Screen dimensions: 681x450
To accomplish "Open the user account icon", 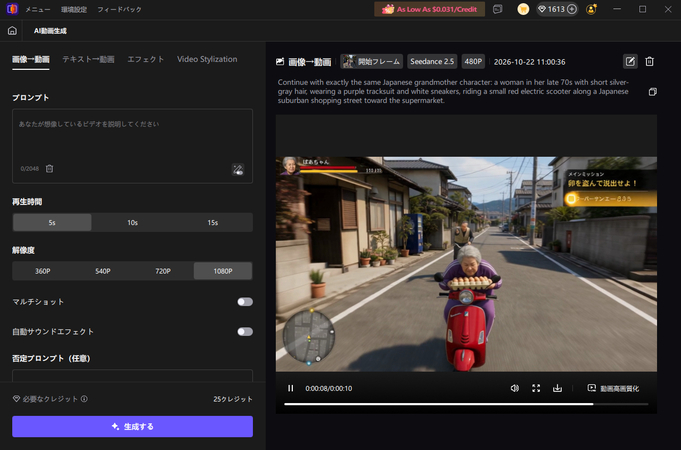I will click(591, 9).
